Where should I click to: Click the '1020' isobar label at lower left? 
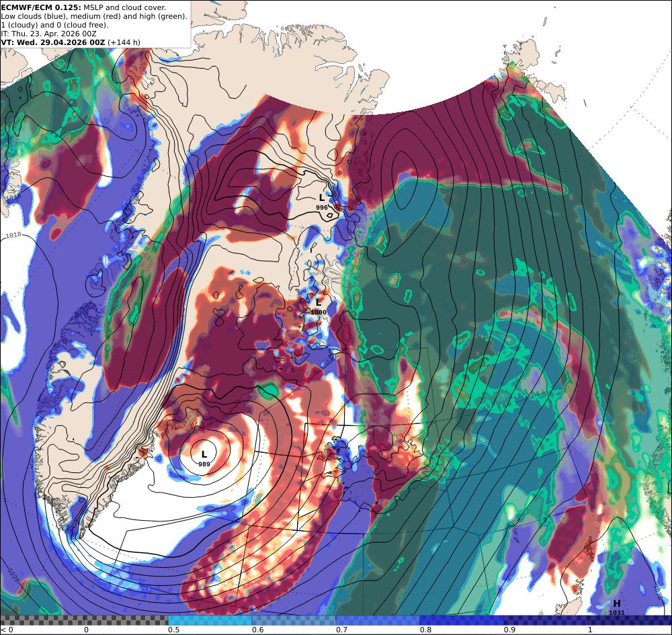click(13, 576)
